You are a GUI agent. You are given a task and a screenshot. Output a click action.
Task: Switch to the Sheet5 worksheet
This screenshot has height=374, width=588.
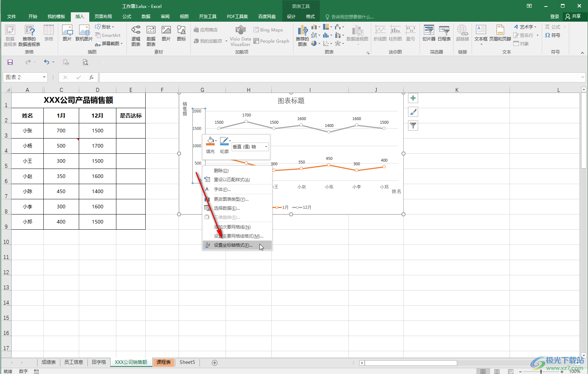point(187,362)
